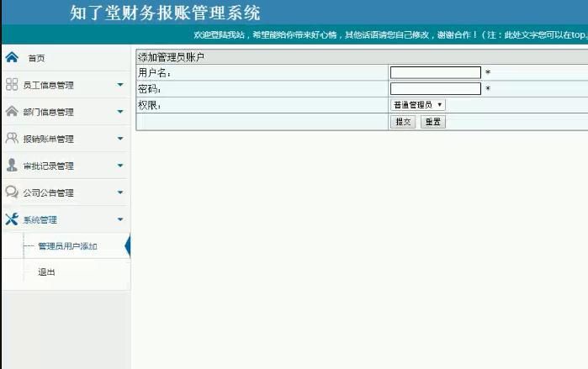The width and height of the screenshot is (588, 369).
Task: Open the 审批记录管理 menu
Action: pyautogui.click(x=49, y=166)
